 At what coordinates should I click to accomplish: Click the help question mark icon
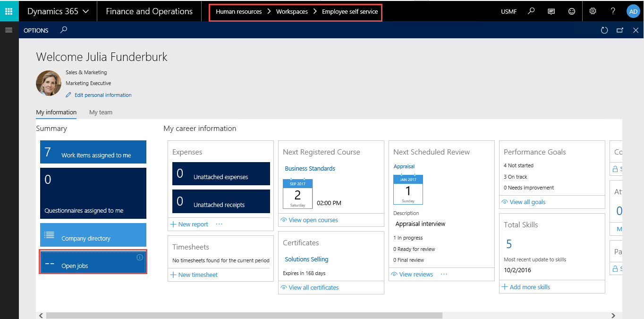(x=612, y=11)
